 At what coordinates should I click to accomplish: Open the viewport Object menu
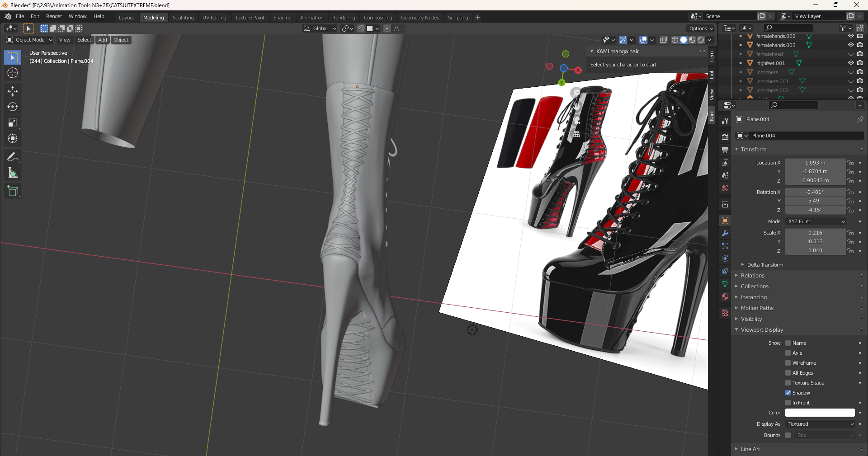(x=121, y=40)
